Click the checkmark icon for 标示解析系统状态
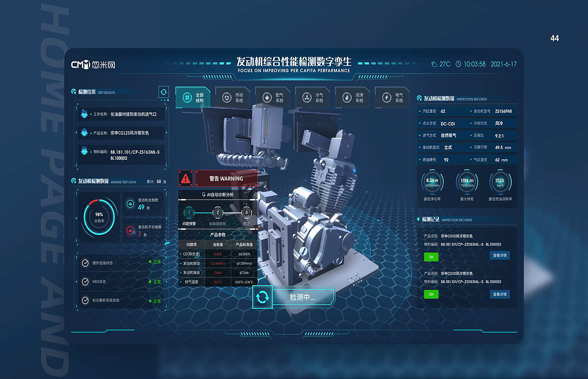This screenshot has width=588, height=379. [85, 300]
